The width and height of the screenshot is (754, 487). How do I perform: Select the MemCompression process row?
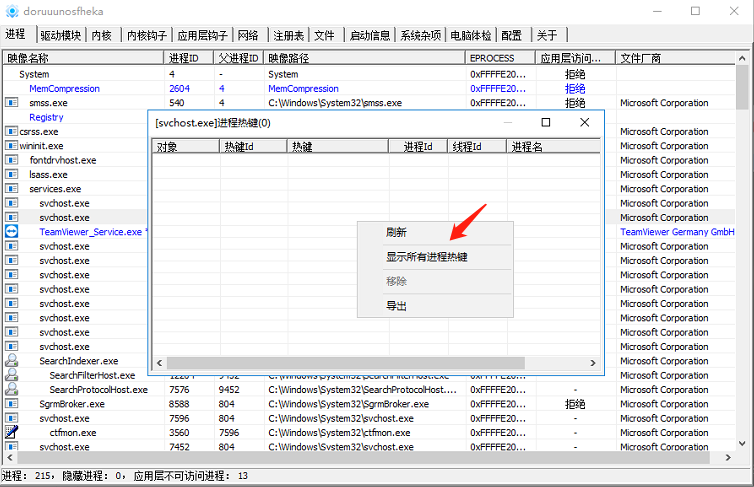pos(64,89)
